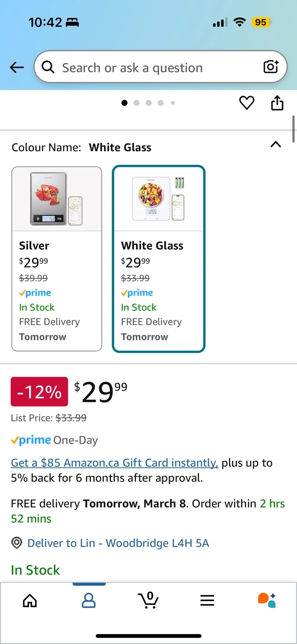Collapse the Colour Name section chevron
Image resolution: width=297 pixels, height=644 pixels.
pyautogui.click(x=276, y=144)
